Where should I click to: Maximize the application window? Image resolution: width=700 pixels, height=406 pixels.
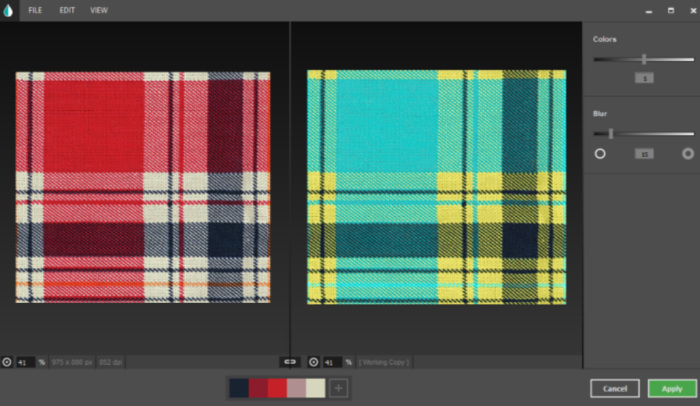click(671, 10)
